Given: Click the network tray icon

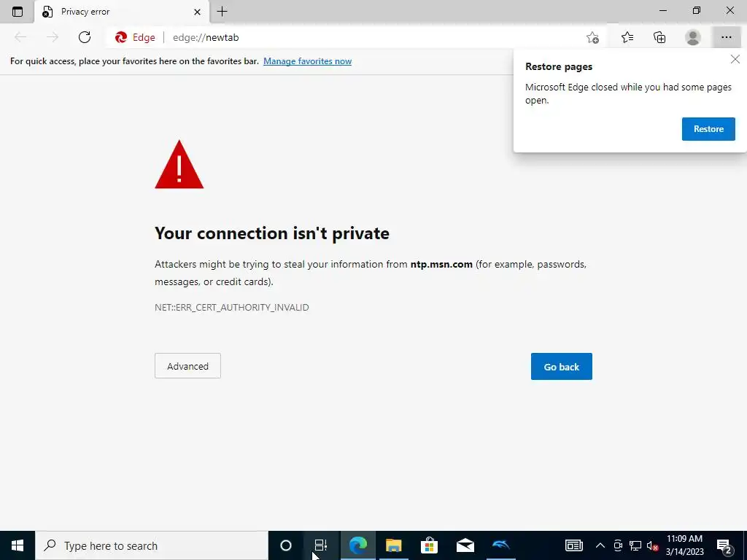Looking at the screenshot, I should coord(635,545).
